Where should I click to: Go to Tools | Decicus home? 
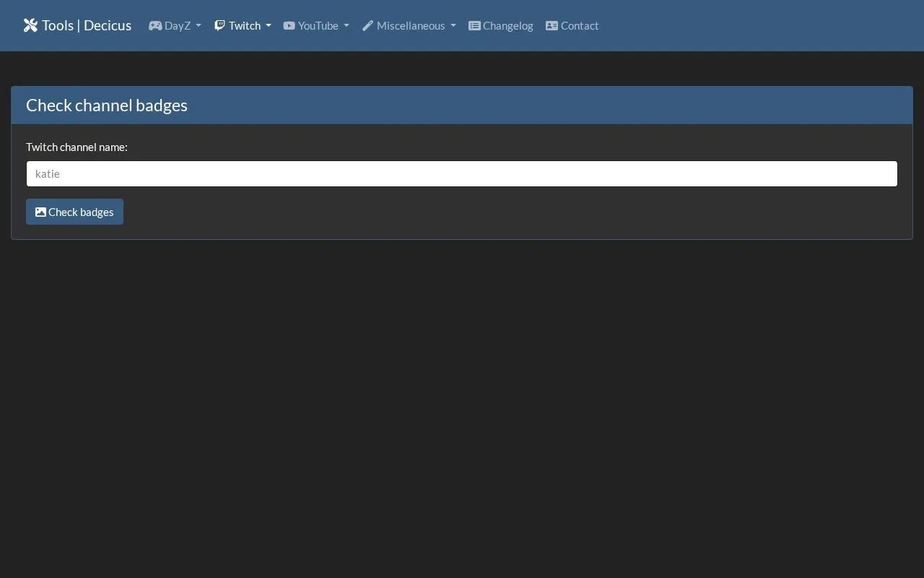click(77, 25)
